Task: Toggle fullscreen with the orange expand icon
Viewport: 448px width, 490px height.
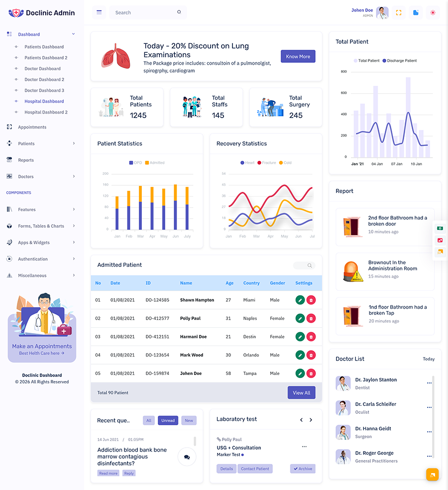Action: point(399,12)
